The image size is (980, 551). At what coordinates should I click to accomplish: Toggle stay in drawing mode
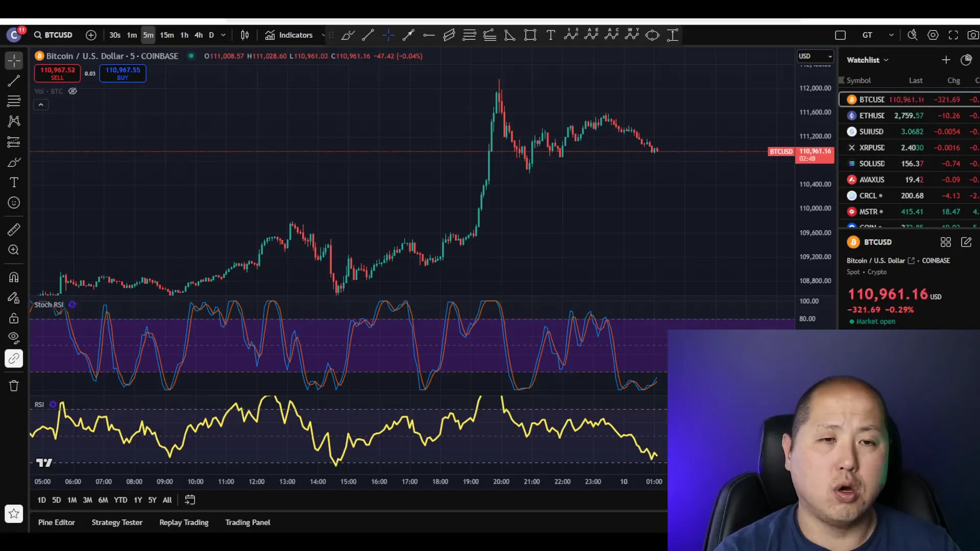[x=14, y=297]
